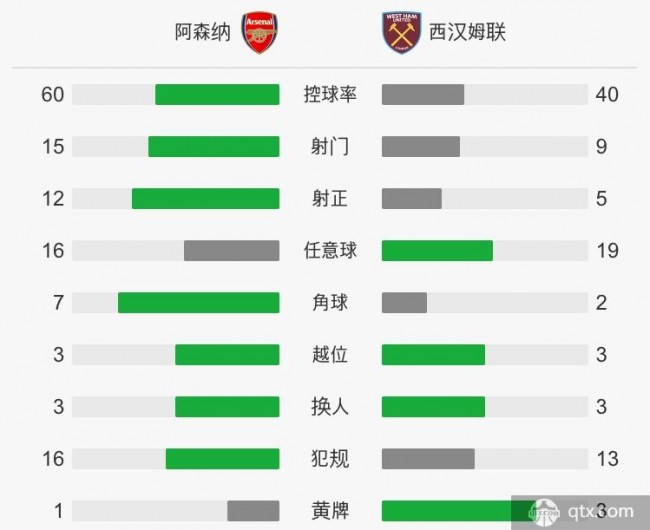Click West Ham's green 任意球 bar
The image size is (650, 530).
click(437, 251)
